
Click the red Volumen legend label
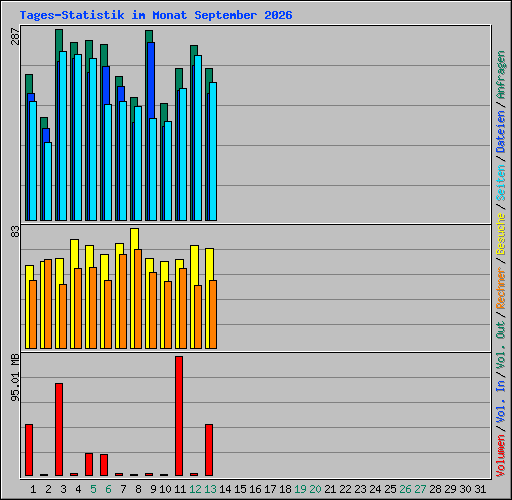pos(501,455)
